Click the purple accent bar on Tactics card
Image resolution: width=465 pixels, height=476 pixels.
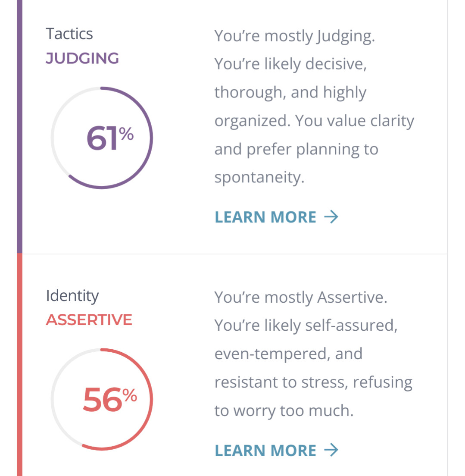point(19,125)
